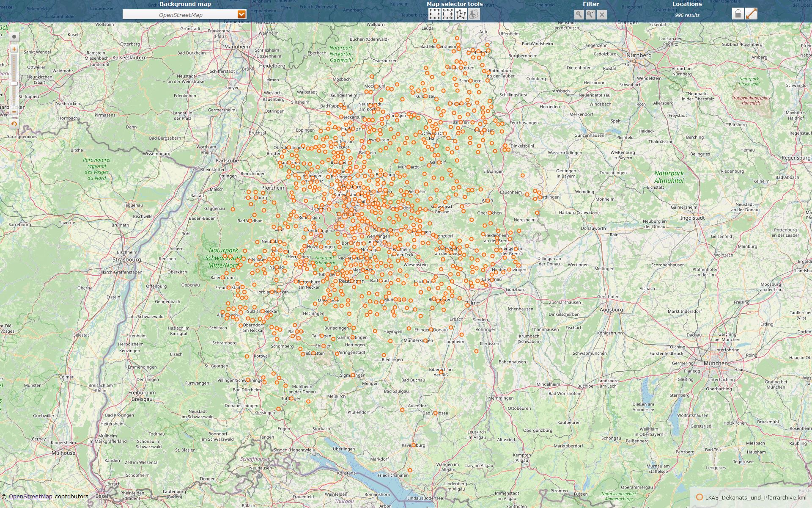Select the circle map selector tool
The width and height of the screenshot is (812, 508).
[x=447, y=14]
